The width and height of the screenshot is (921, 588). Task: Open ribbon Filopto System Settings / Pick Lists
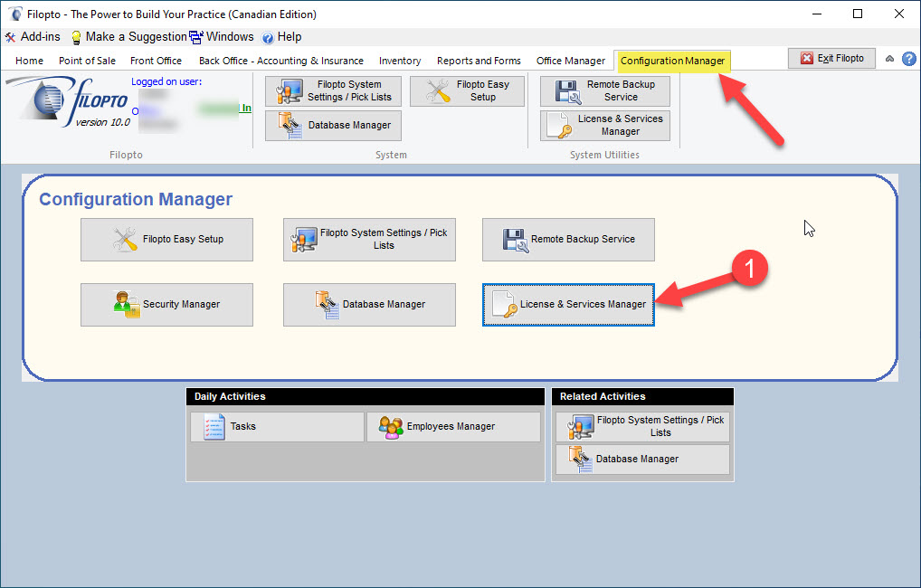click(333, 91)
